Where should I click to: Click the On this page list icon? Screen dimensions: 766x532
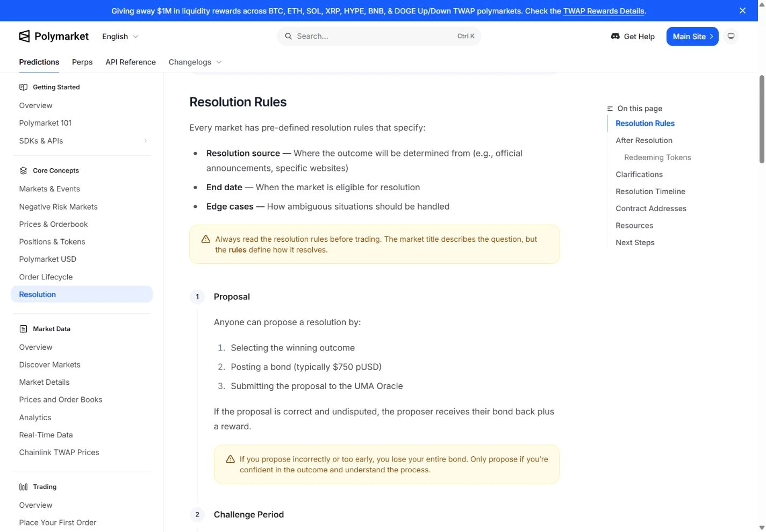pyautogui.click(x=610, y=109)
